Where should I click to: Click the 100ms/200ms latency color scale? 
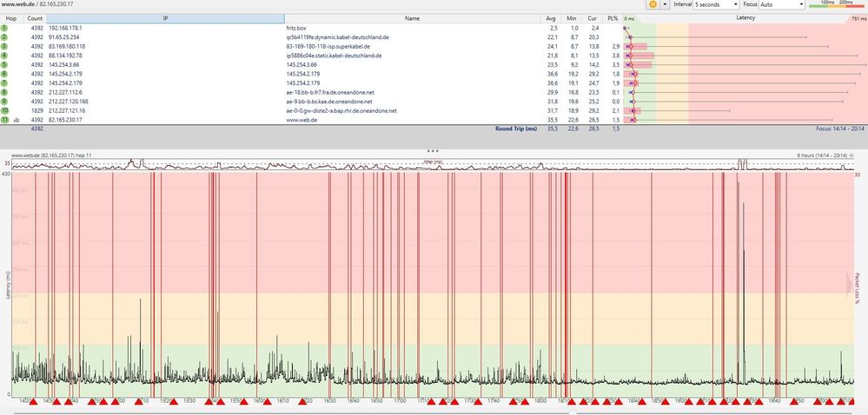point(836,4)
